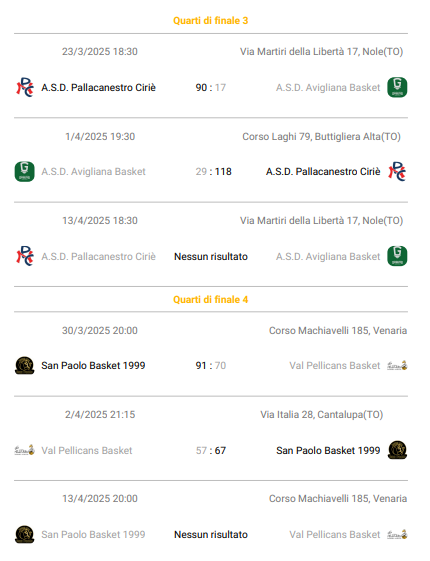Click Val Pellicans logo in 2/4 match
The width and height of the screenshot is (430, 561).
click(x=25, y=450)
